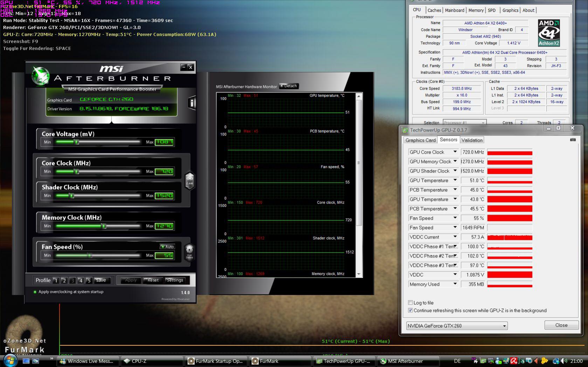Viewport: 588px width, 367px height.
Task: Open the Memory tab in CPU-Z
Action: click(x=476, y=10)
